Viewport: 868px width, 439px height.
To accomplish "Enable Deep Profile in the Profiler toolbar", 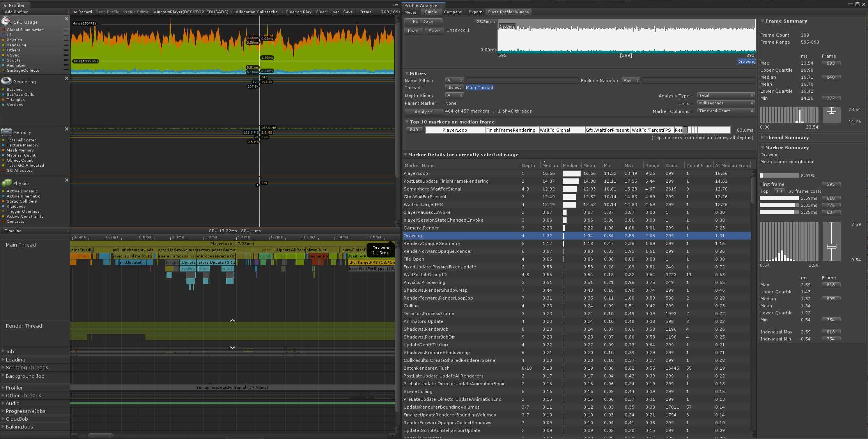I will (107, 12).
